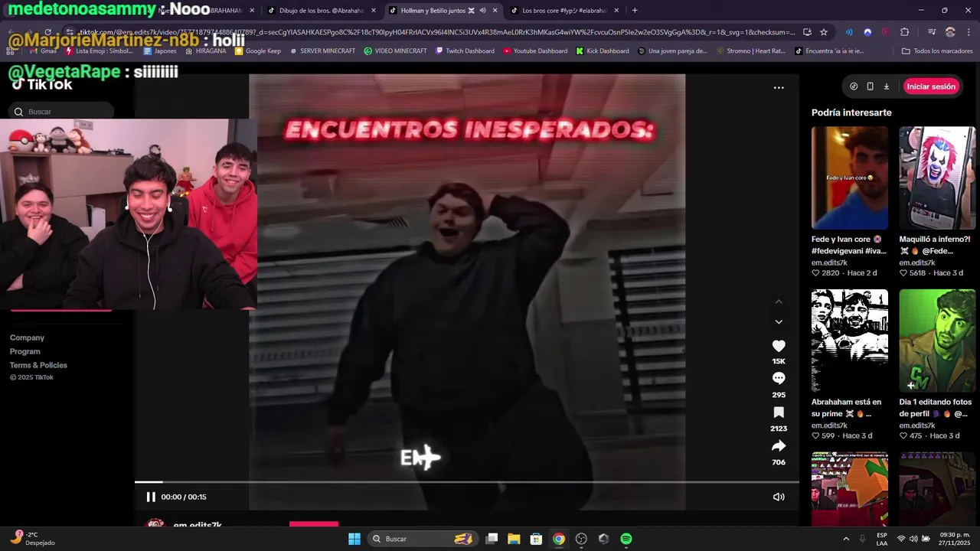Image resolution: width=980 pixels, height=551 pixels.
Task: Open the Youtube Dashboard bookmark
Action: (535, 51)
